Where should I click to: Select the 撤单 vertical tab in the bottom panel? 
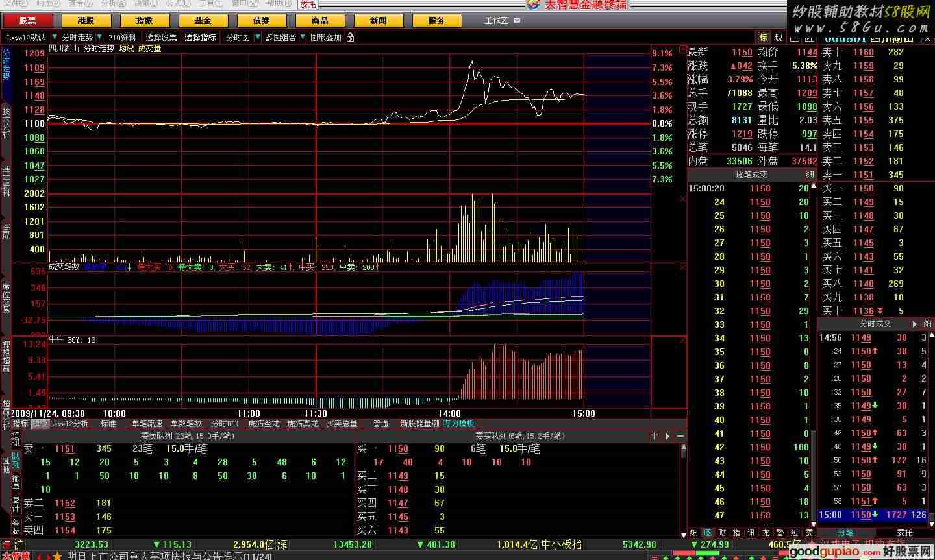click(x=16, y=482)
